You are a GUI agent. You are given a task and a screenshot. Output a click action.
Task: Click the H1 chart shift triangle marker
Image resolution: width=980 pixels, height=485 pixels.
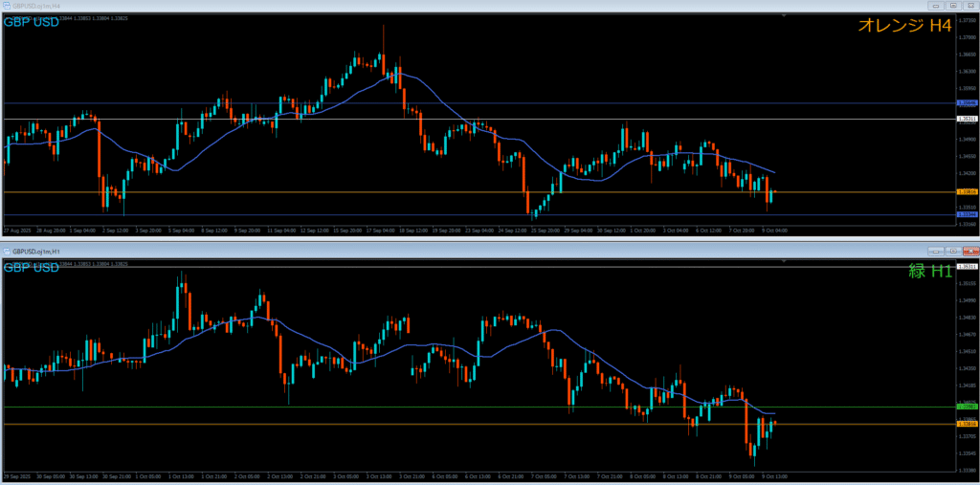[784, 260]
